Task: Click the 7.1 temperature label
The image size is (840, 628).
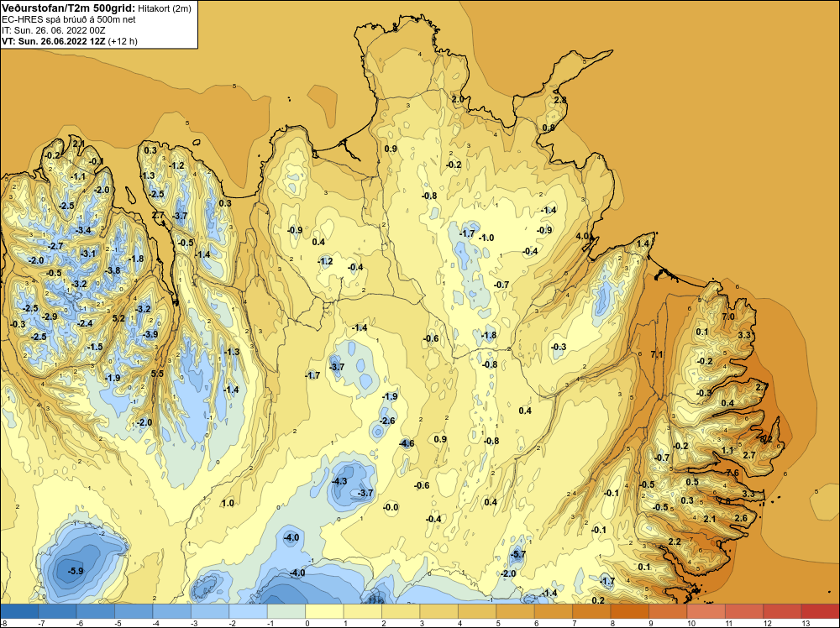Action: [x=657, y=354]
